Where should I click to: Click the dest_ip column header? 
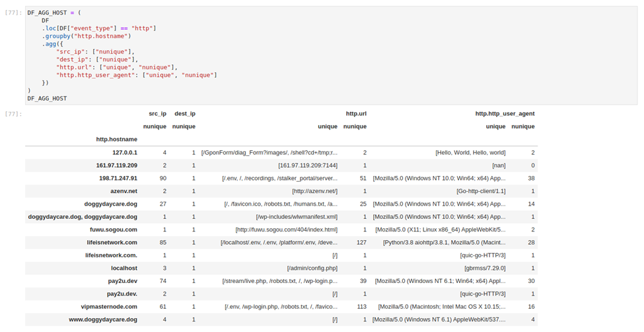click(x=185, y=114)
